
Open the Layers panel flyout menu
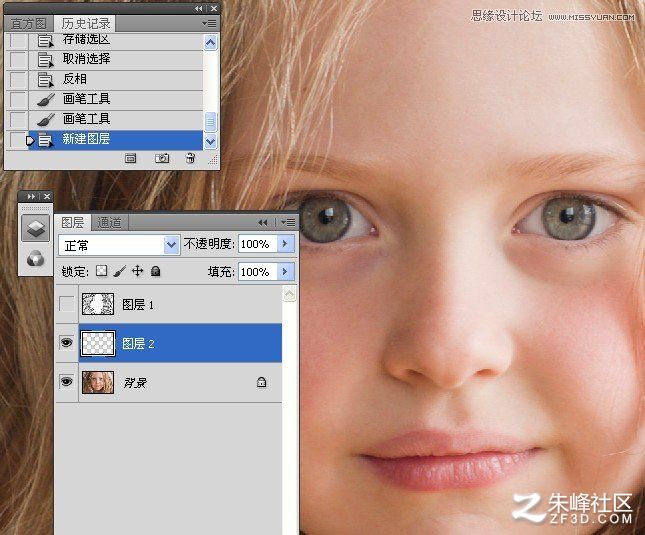click(288, 222)
